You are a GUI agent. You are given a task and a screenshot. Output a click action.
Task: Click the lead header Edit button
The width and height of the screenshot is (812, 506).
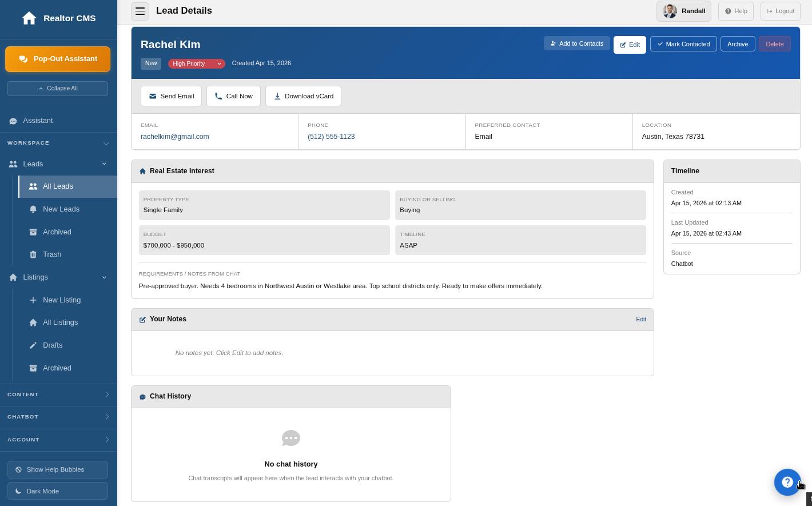[x=630, y=45]
